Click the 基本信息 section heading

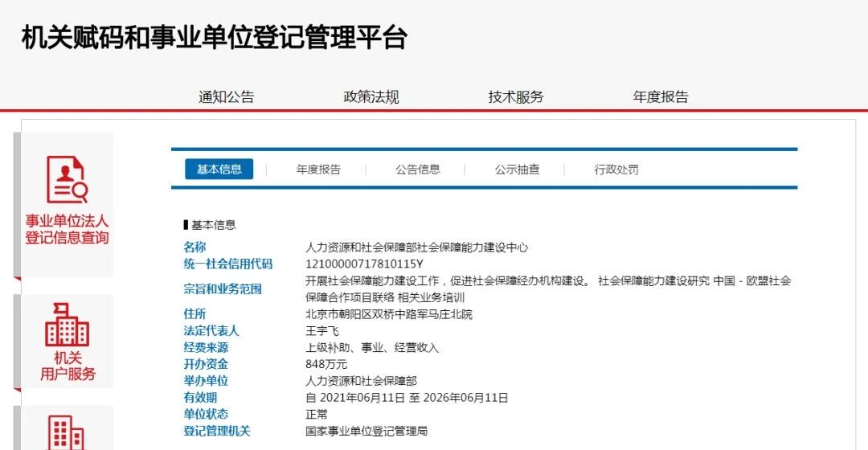pyautogui.click(x=214, y=225)
